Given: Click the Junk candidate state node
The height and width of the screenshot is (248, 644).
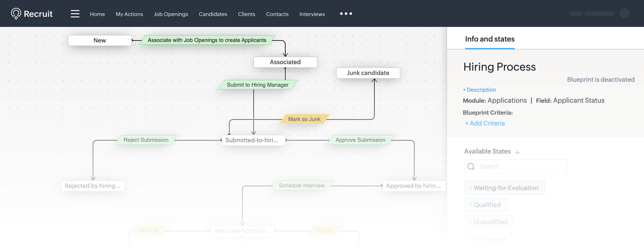Looking at the screenshot, I should pos(368,73).
